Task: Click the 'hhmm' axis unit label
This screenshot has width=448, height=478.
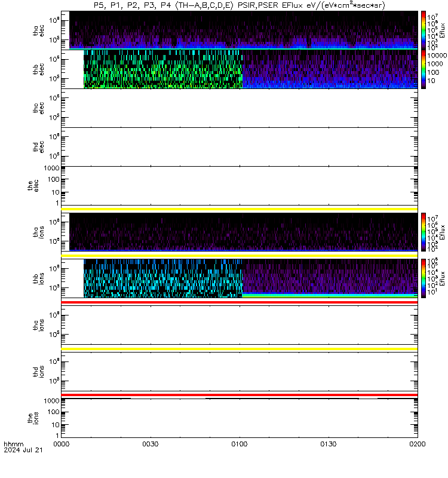Action: coord(13,444)
